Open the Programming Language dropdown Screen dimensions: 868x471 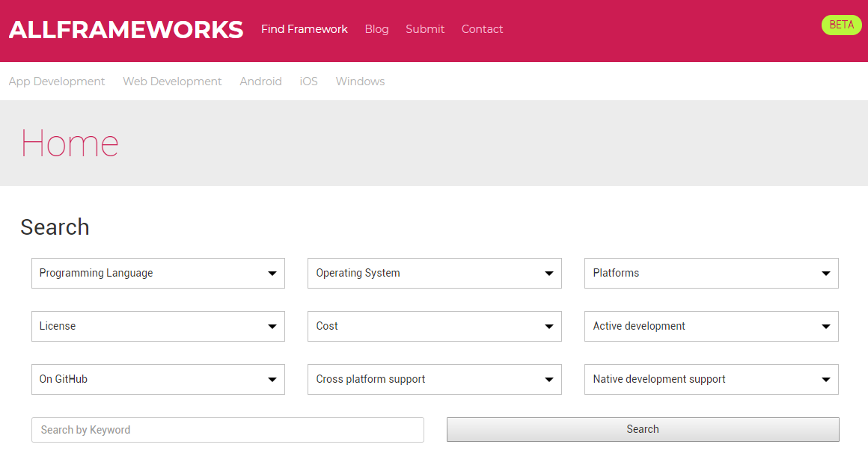tap(158, 273)
